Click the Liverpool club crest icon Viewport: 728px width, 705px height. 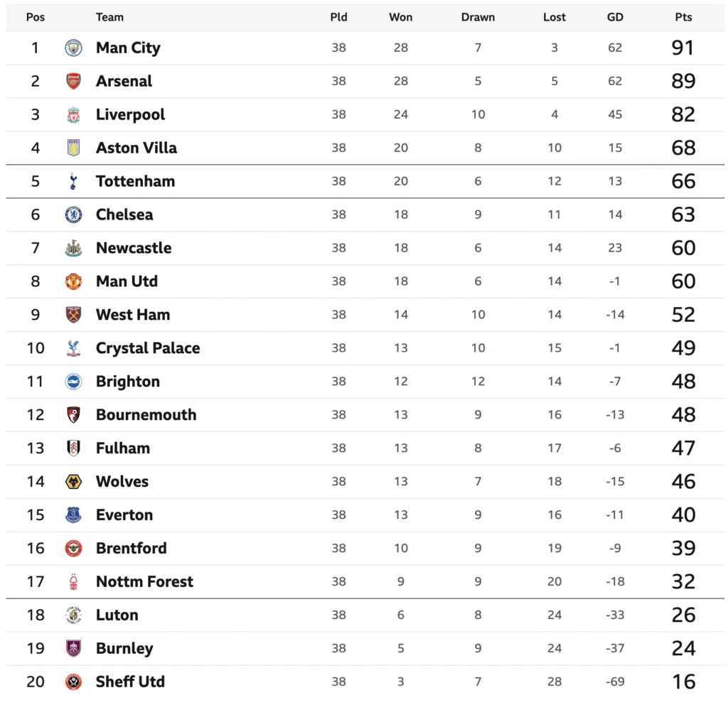[x=73, y=114]
